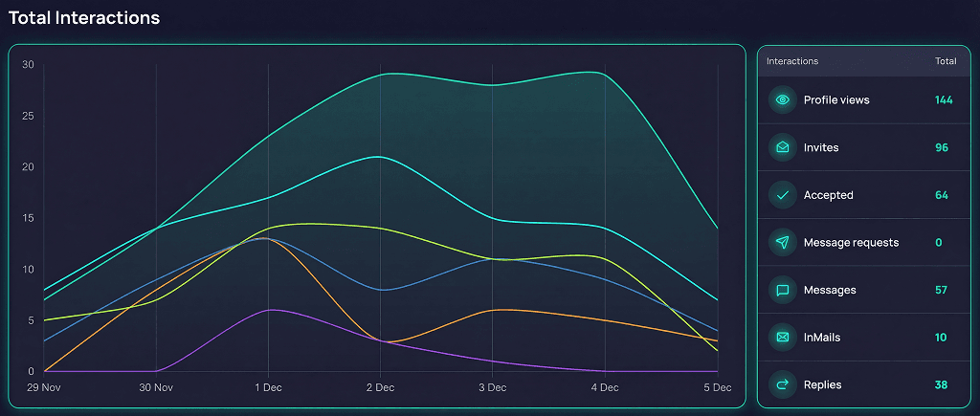The height and width of the screenshot is (416, 980).
Task: Select the Accepted label
Action: pyautogui.click(x=828, y=195)
